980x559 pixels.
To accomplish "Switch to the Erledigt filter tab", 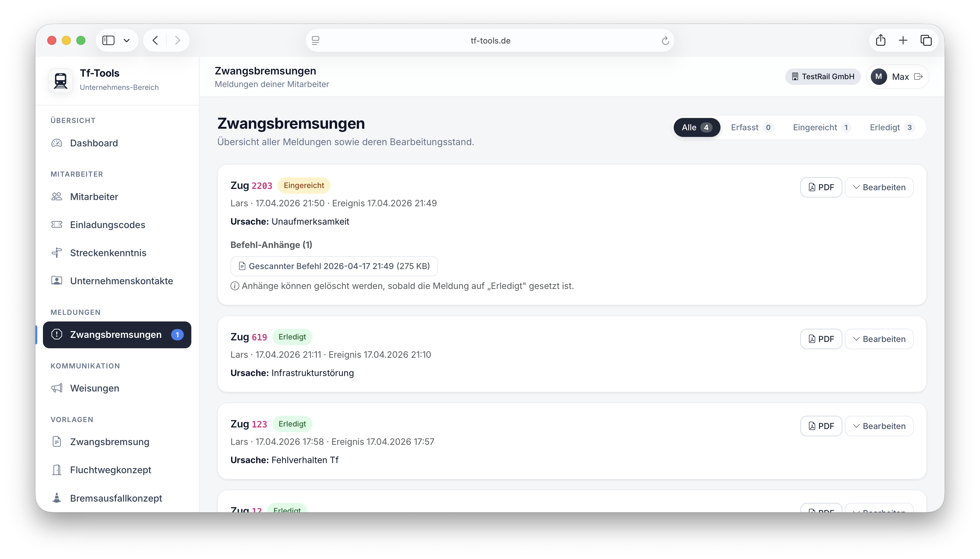I will click(x=891, y=127).
